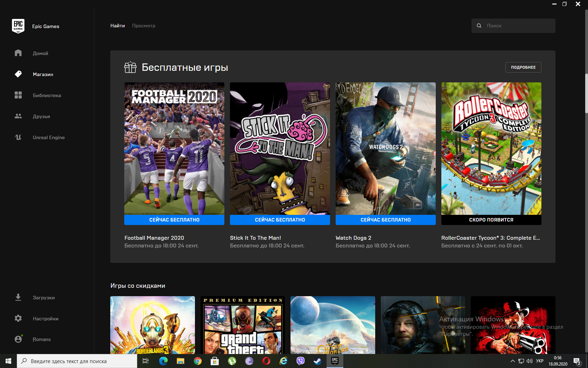Open the Red Dead Redemption 2 thumbnail
Screen dimensions: 588x368
pyautogui.click(x=513, y=325)
